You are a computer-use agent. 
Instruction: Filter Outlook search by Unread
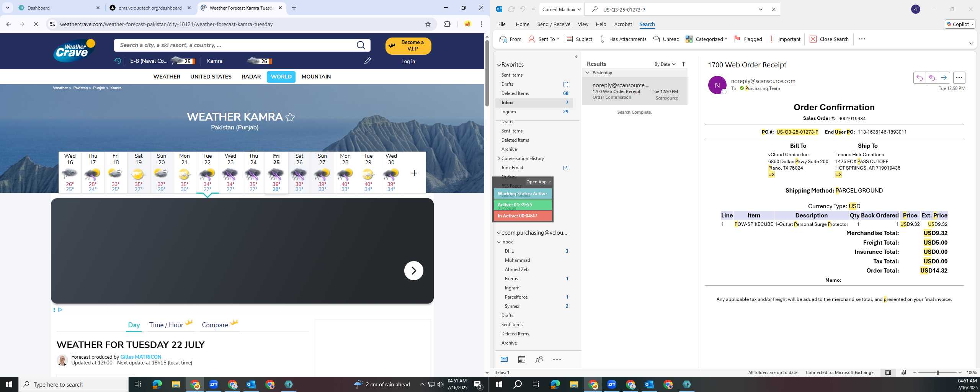pos(666,39)
